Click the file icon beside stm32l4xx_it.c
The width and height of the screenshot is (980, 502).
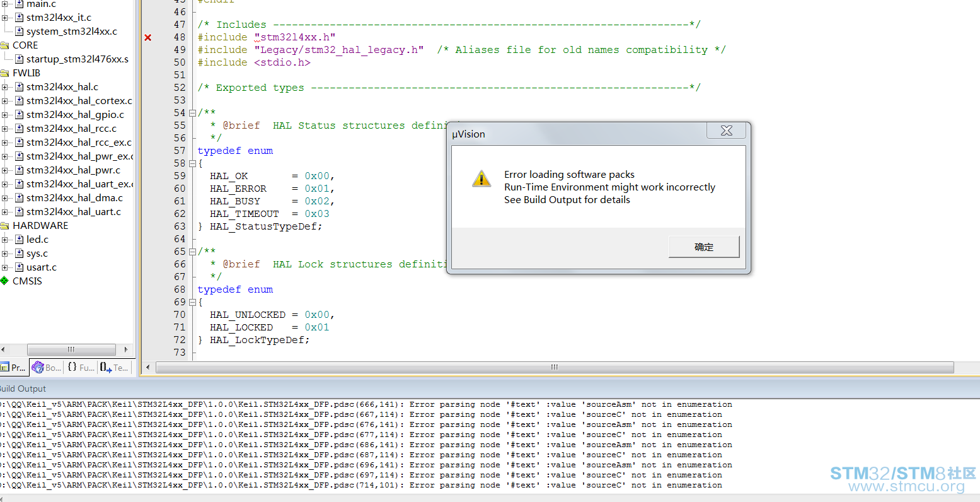pyautogui.click(x=20, y=18)
